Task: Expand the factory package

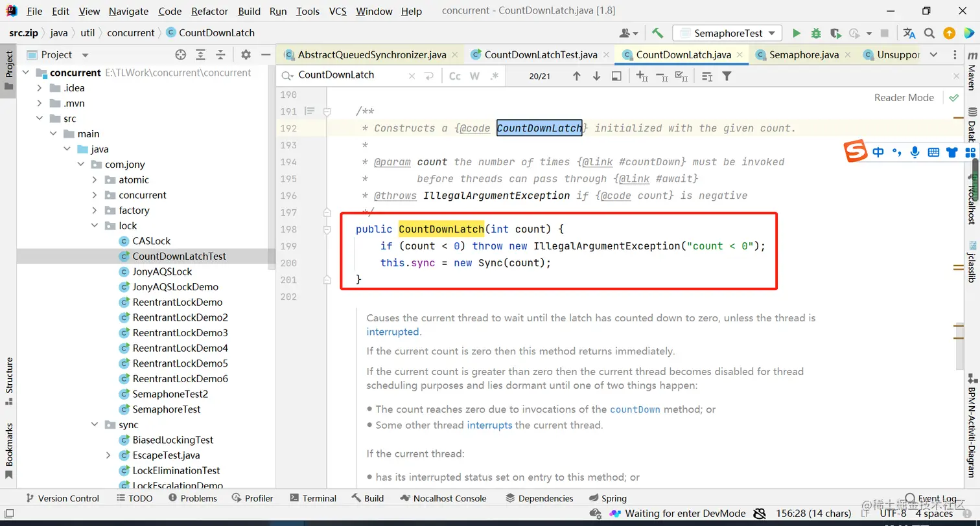Action: [x=95, y=211]
